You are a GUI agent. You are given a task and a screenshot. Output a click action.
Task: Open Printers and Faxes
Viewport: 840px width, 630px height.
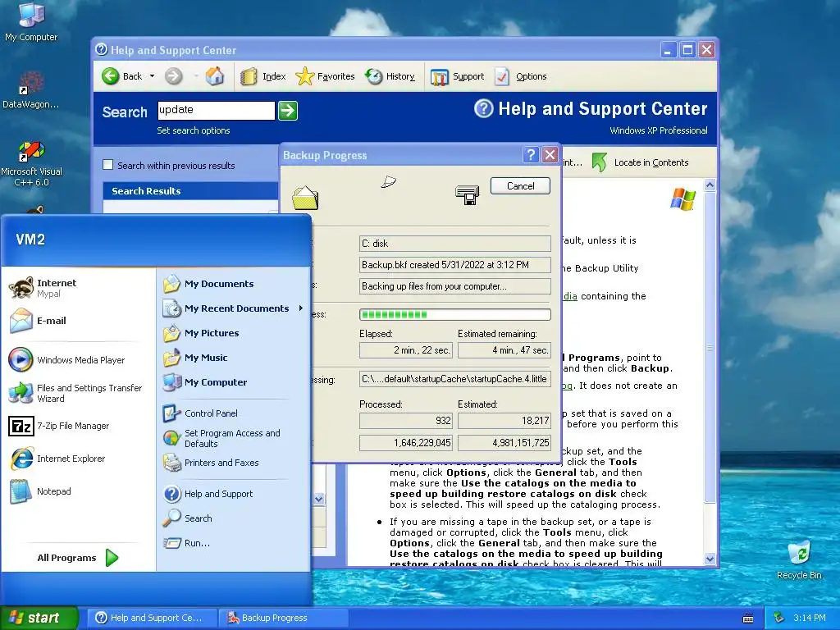coord(233,463)
